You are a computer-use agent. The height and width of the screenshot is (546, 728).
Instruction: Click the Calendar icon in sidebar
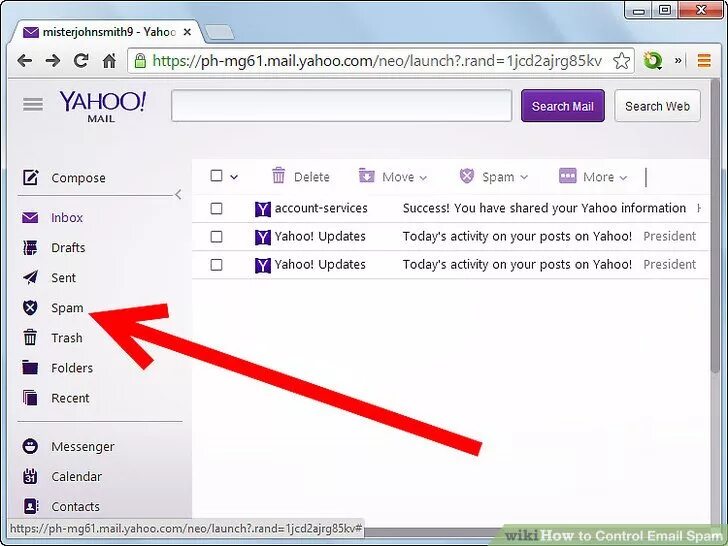click(30, 476)
